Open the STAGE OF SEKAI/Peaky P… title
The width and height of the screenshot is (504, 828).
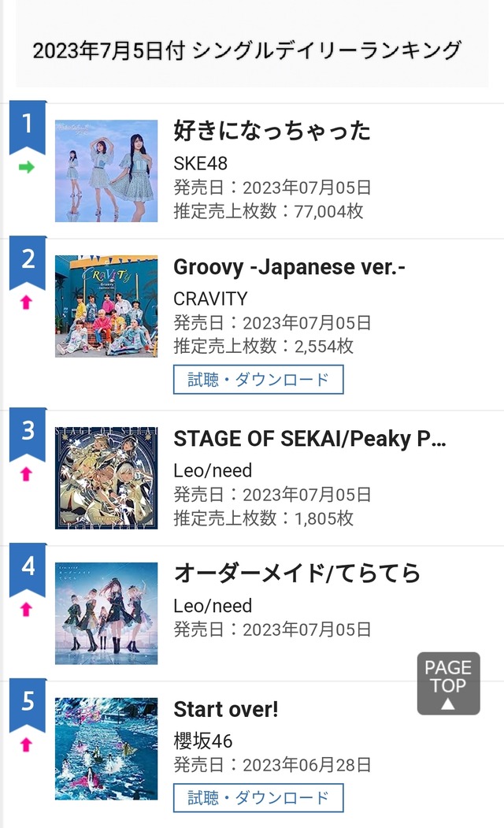[x=309, y=438]
